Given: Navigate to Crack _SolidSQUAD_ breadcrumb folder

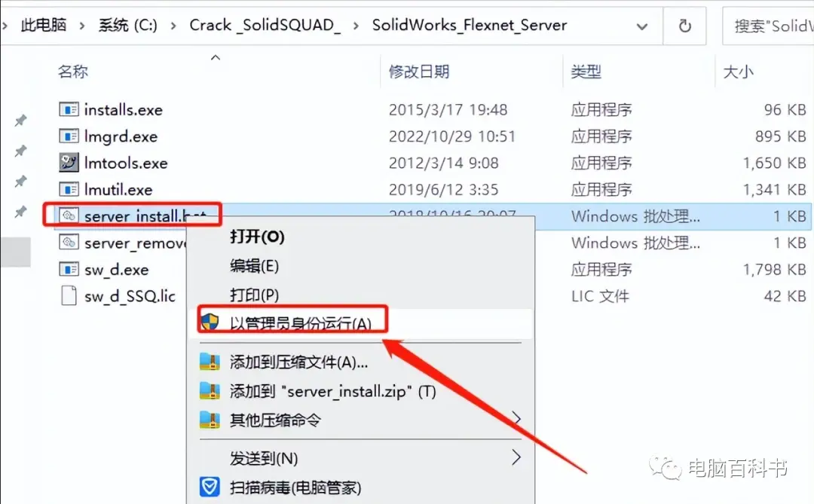Looking at the screenshot, I should click(x=265, y=25).
